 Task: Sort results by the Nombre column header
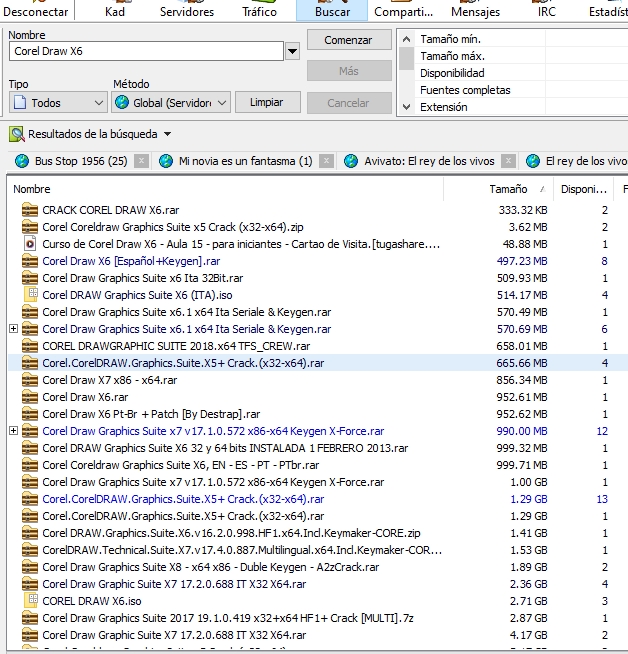coord(225,189)
